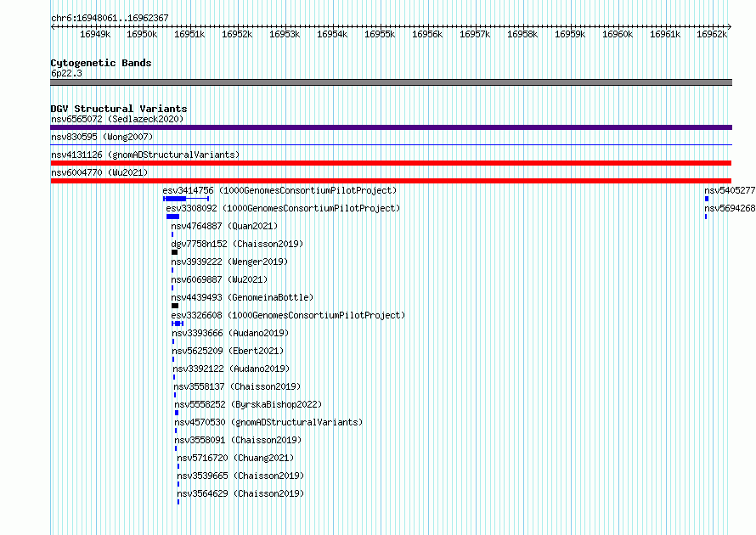The width and height of the screenshot is (756, 535).
Task: Click the nsv3558137 (Chaisson2019) label
Action: pyautogui.click(x=237, y=386)
